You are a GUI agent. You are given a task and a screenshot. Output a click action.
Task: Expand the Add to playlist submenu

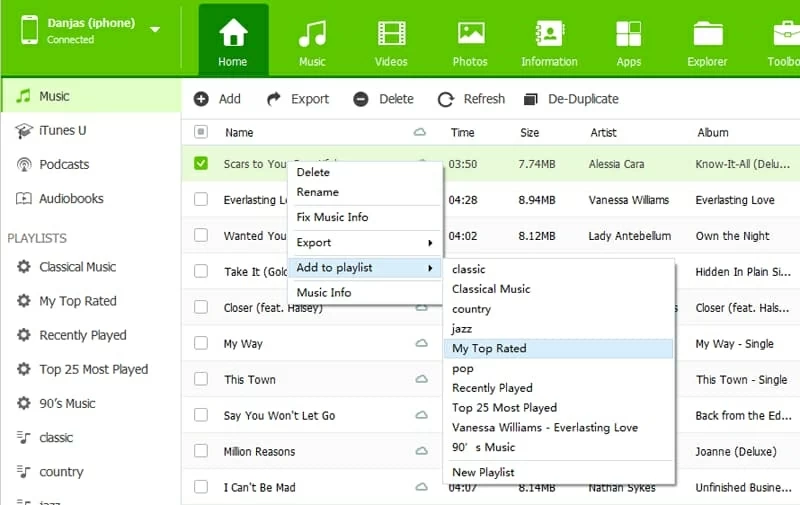point(365,268)
